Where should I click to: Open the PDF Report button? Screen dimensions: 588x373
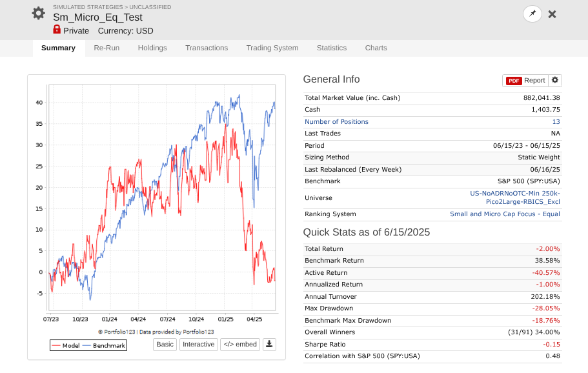525,81
